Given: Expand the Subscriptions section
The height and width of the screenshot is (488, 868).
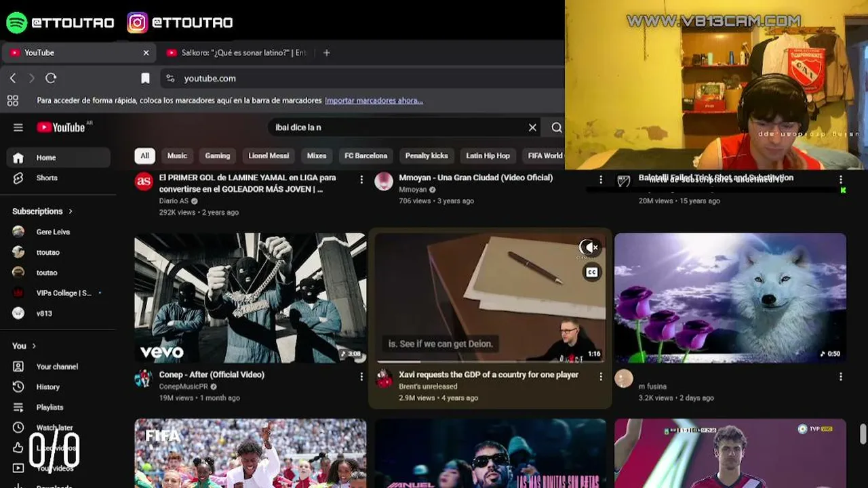Looking at the screenshot, I should [42, 211].
